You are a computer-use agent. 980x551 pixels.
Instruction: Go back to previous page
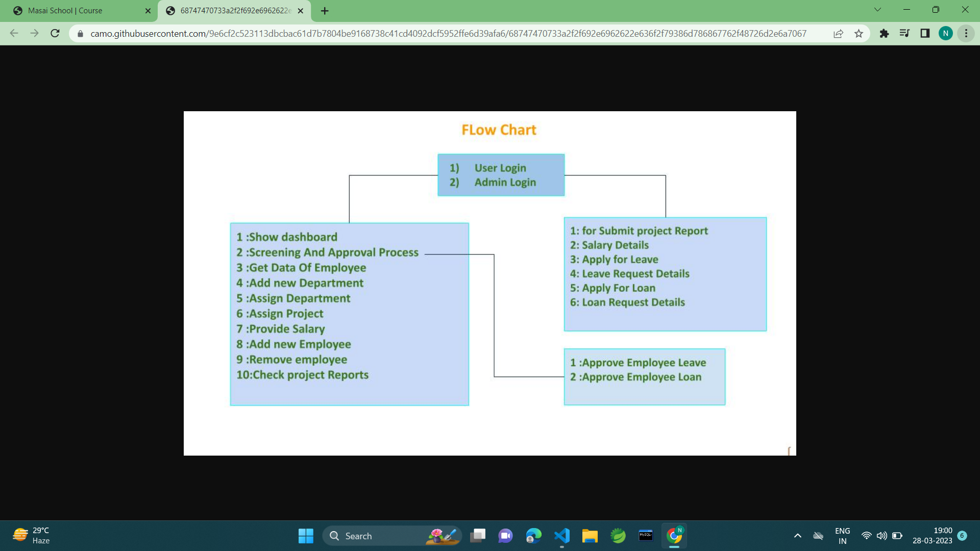click(14, 34)
